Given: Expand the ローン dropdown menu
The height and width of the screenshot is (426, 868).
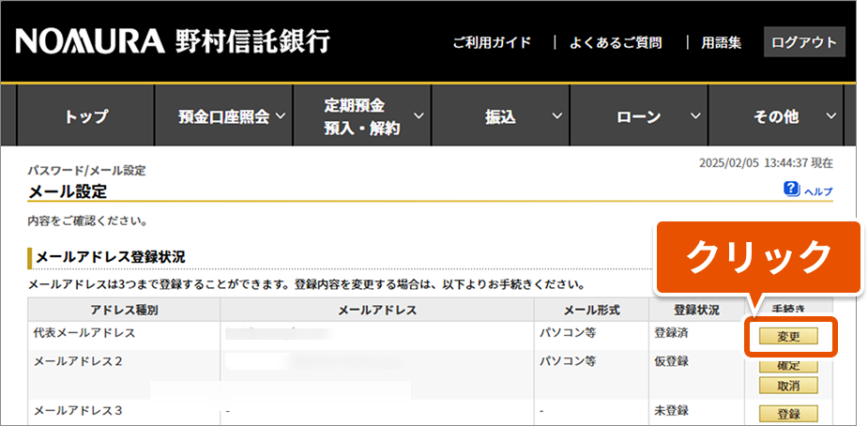Looking at the screenshot, I should (x=647, y=117).
